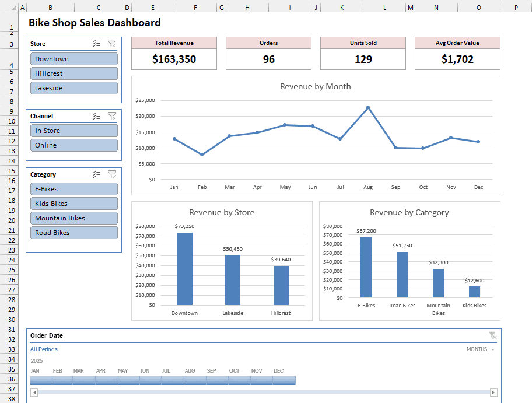Click the Revenue by Month chart title

(315, 86)
